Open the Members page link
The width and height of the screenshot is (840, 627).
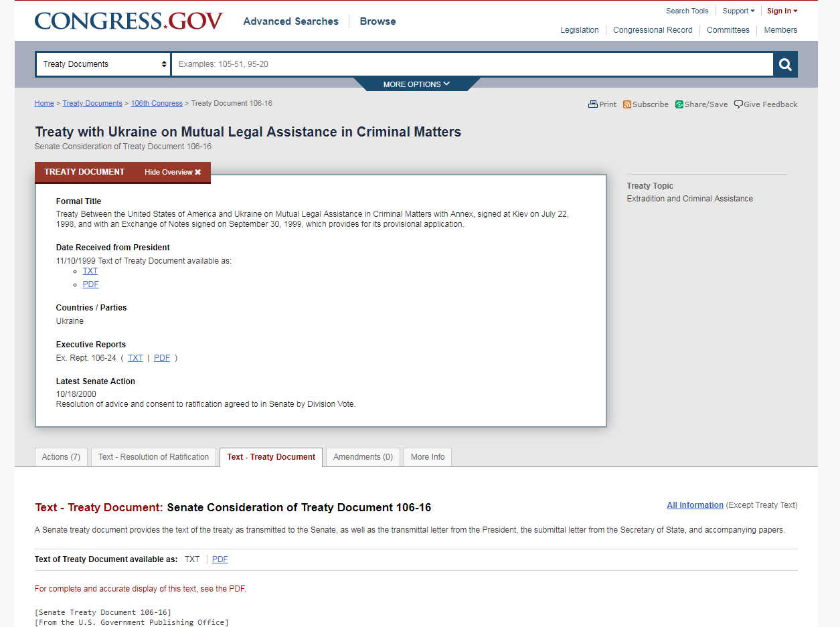tap(780, 30)
